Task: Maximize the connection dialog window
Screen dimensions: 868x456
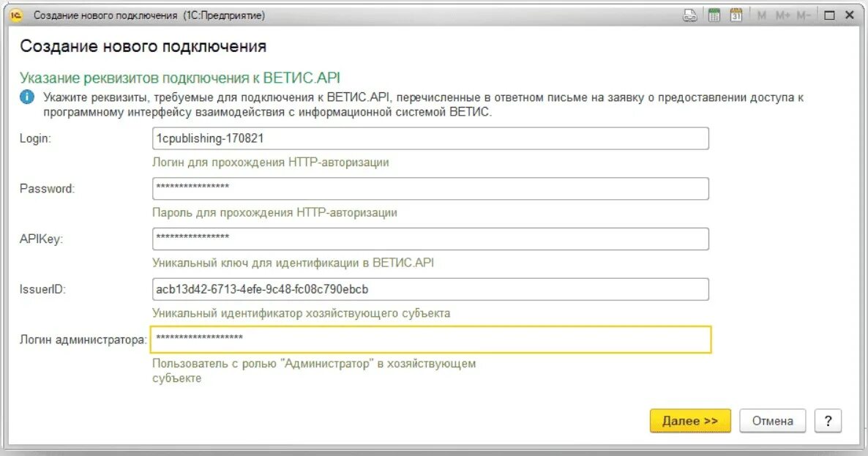Action: pyautogui.click(x=829, y=15)
